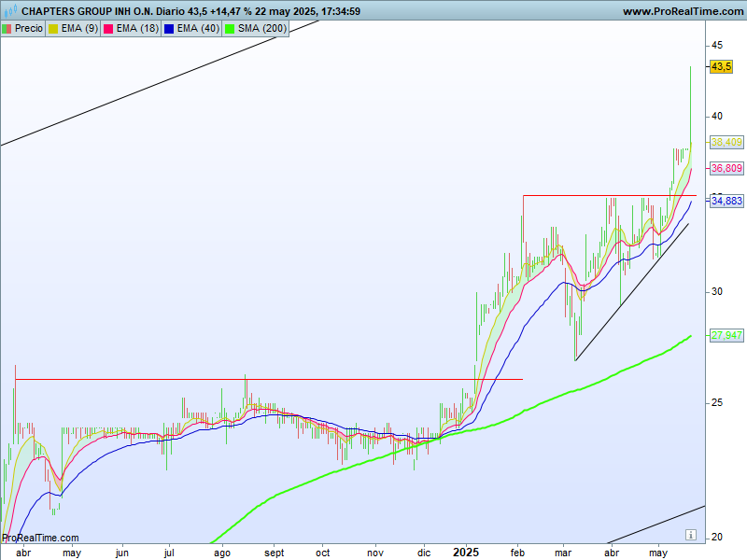
Task: Click the blue EMA (40) color swatch
Action: pyautogui.click(x=169, y=29)
